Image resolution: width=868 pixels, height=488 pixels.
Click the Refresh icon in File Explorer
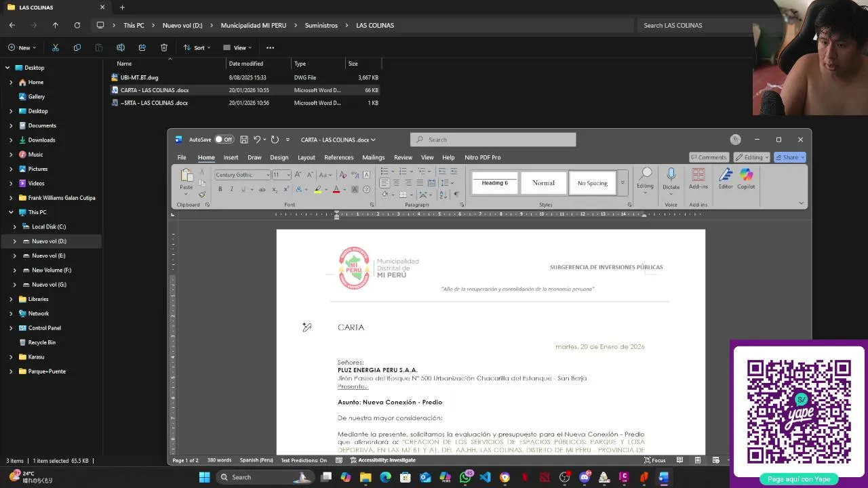77,25
